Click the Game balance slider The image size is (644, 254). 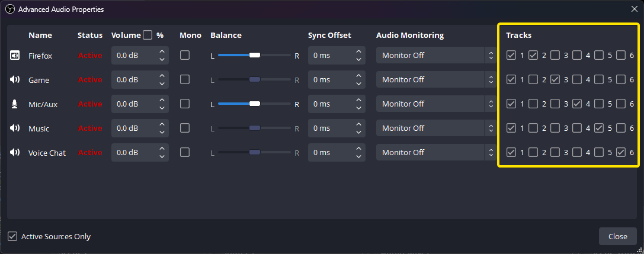coord(255,79)
